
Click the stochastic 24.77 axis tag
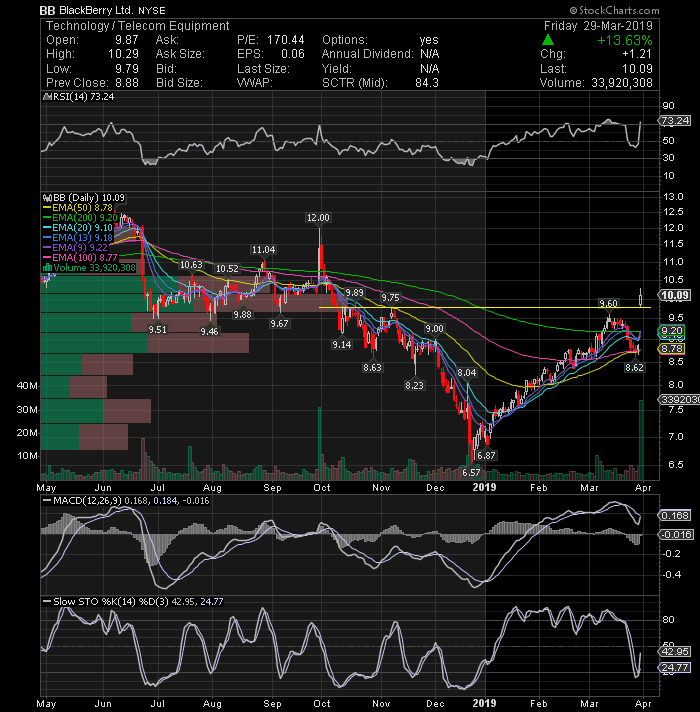pyautogui.click(x=675, y=668)
